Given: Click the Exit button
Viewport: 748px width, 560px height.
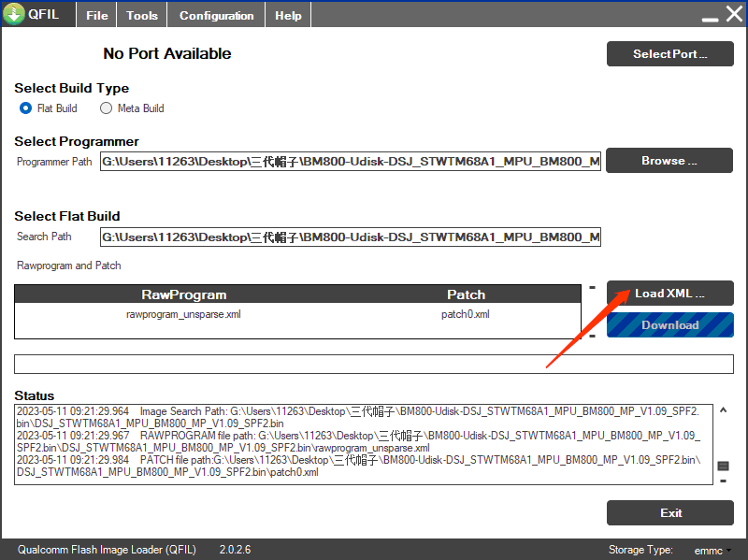Looking at the screenshot, I should pos(669,513).
